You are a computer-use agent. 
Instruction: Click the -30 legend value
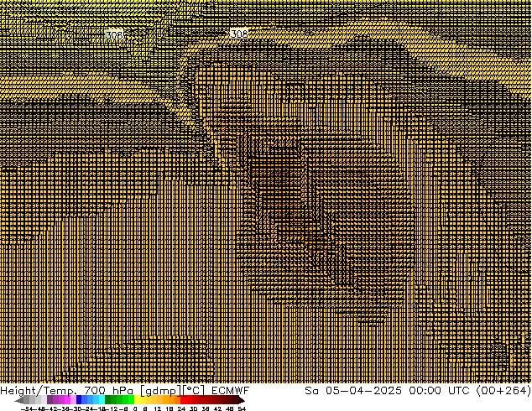(76, 409)
